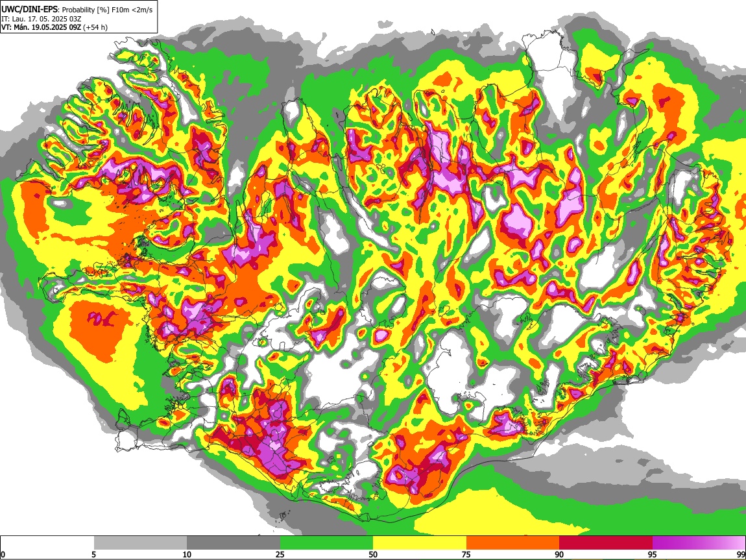The height and width of the screenshot is (560, 746).
Task: Click the legend label '50'
Action: 373,554
